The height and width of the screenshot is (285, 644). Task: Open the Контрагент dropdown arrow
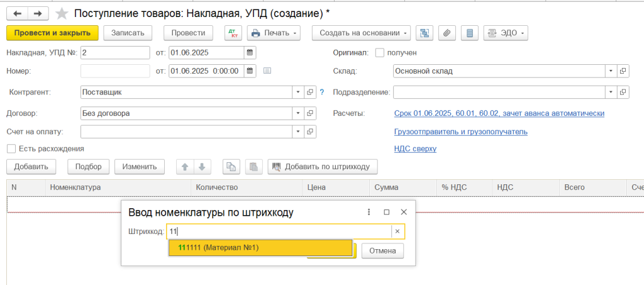point(297,92)
